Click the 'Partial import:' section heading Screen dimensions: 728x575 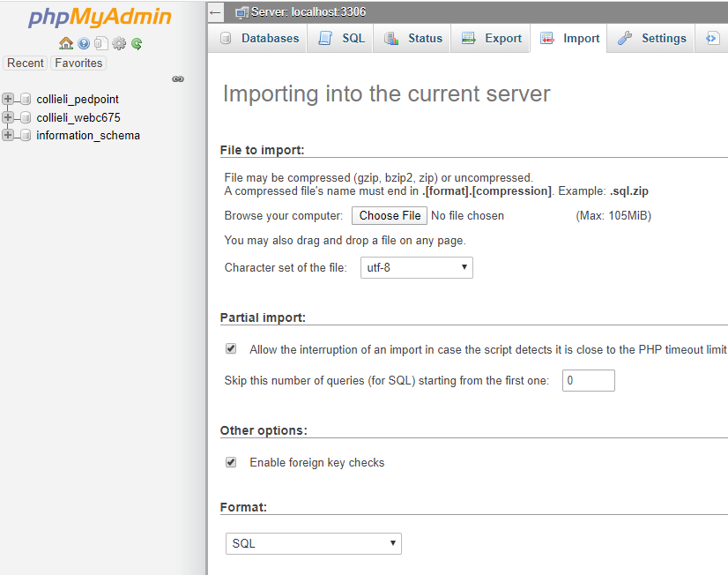click(x=263, y=317)
